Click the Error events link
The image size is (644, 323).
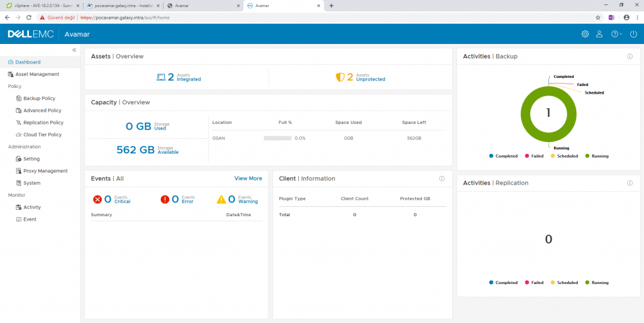coord(187,202)
